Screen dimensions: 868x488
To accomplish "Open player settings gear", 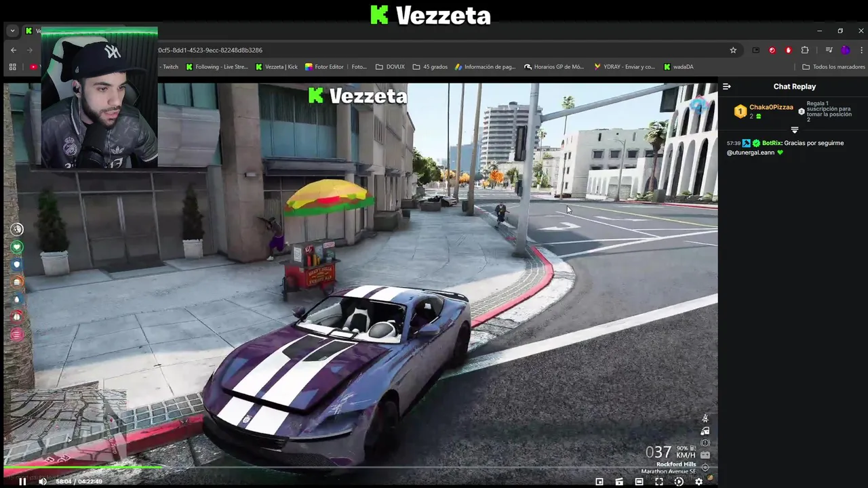I will pyautogui.click(x=698, y=481).
